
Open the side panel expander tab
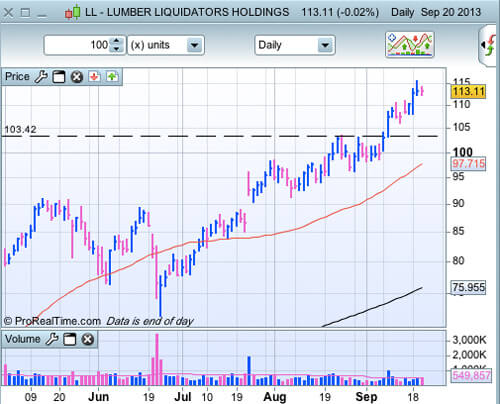coord(488,45)
